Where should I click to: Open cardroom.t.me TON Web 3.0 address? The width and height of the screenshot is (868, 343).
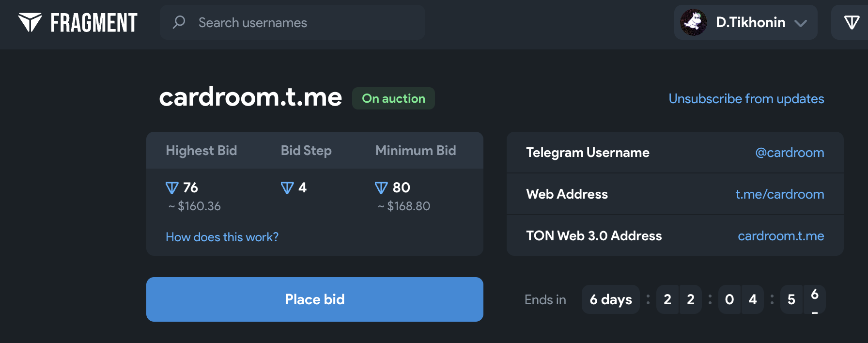point(781,236)
